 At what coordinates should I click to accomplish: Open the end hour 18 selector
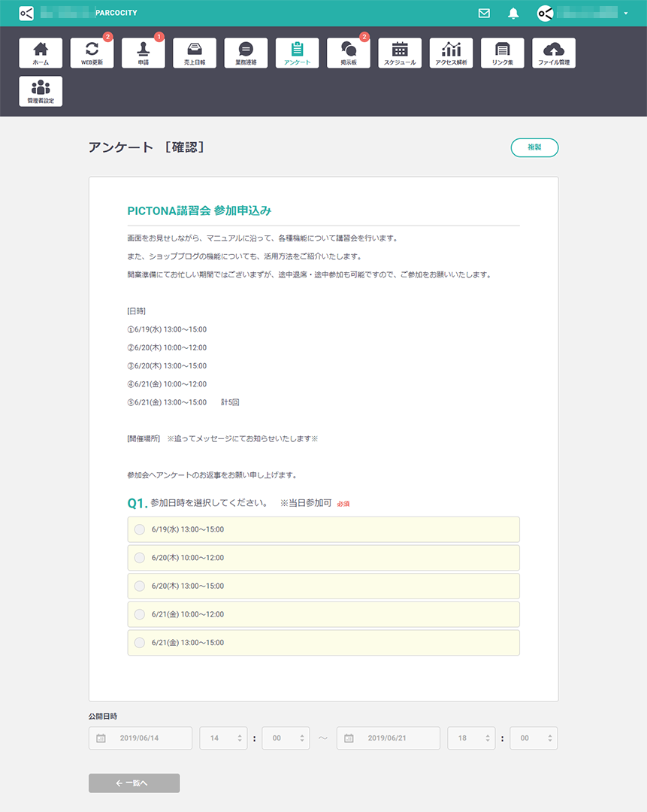click(471, 738)
